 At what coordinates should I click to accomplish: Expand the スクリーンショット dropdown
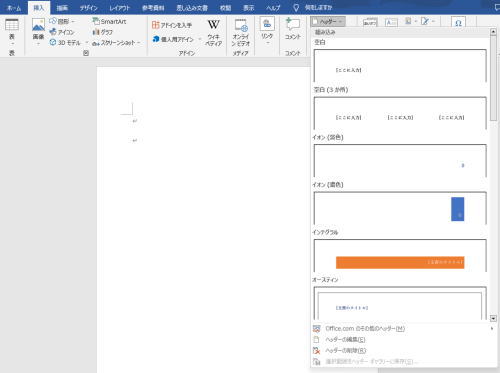139,43
